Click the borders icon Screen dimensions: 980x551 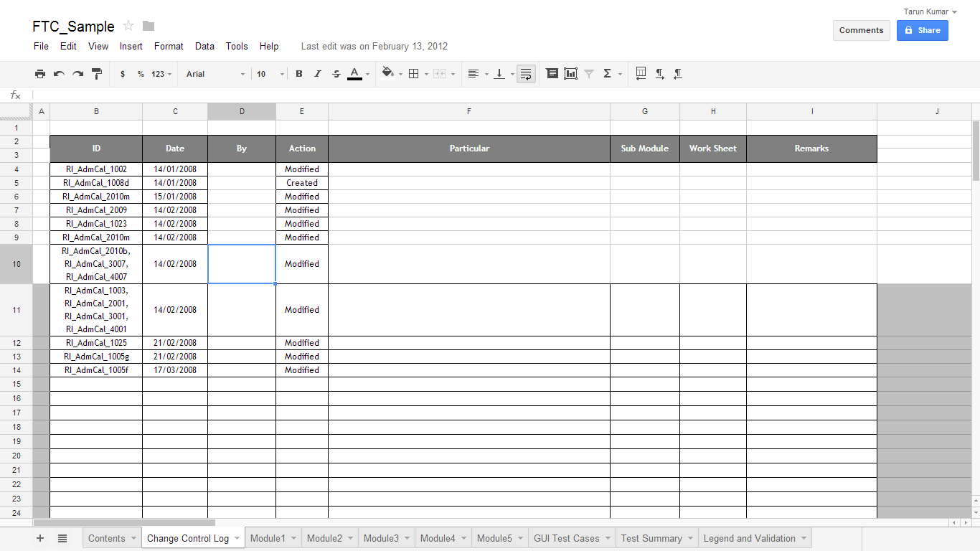(415, 73)
